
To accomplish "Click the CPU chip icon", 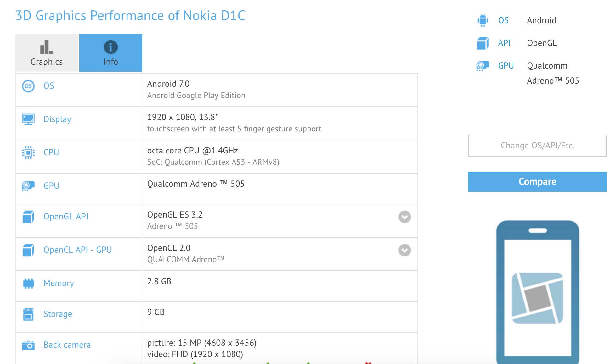I will pos(29,152).
